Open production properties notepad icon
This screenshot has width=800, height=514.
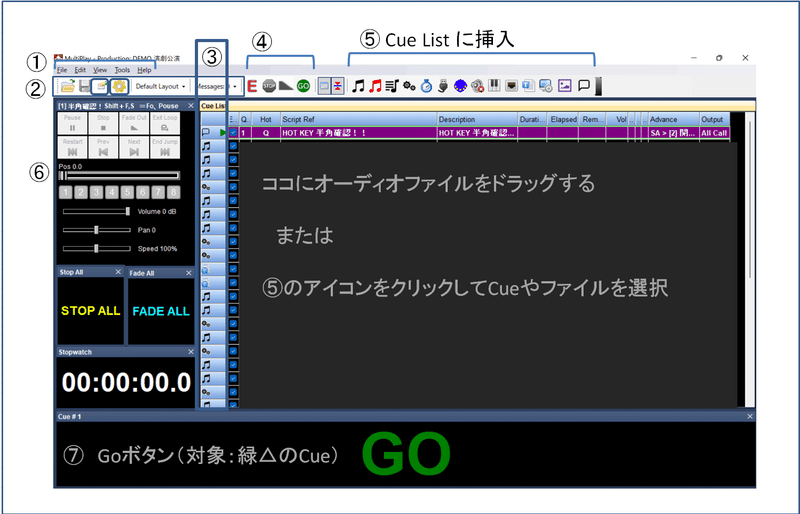click(101, 86)
